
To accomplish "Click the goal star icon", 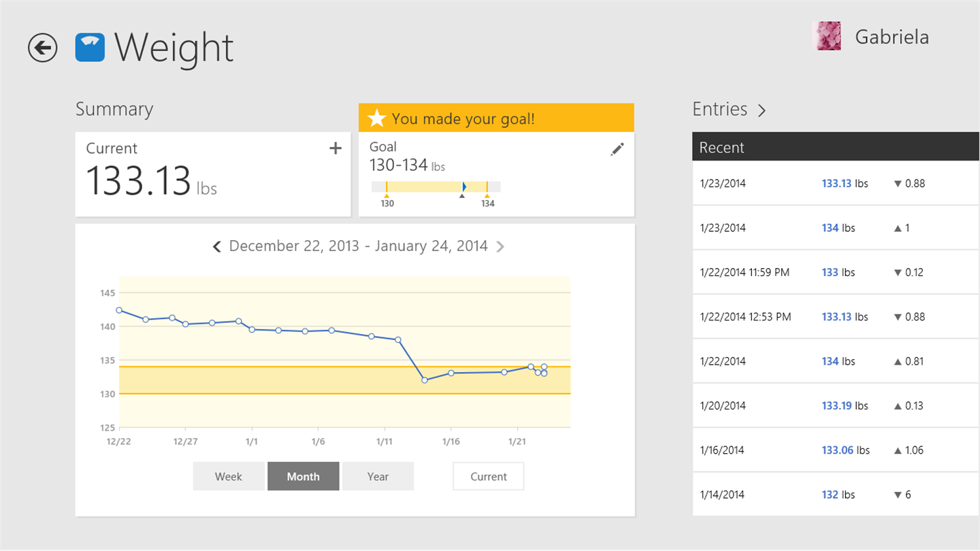I will pyautogui.click(x=376, y=118).
